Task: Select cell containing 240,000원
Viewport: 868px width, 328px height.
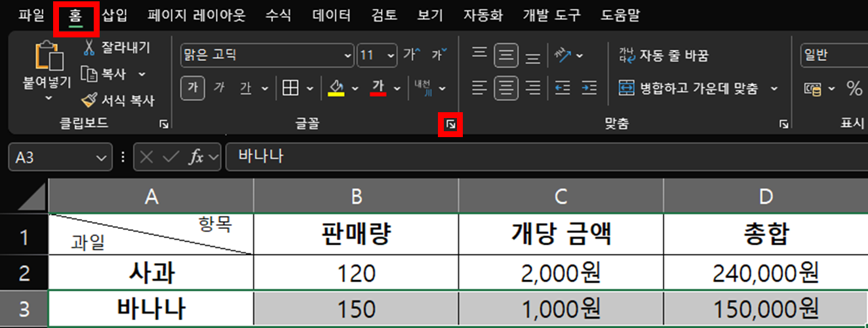Action: click(766, 273)
